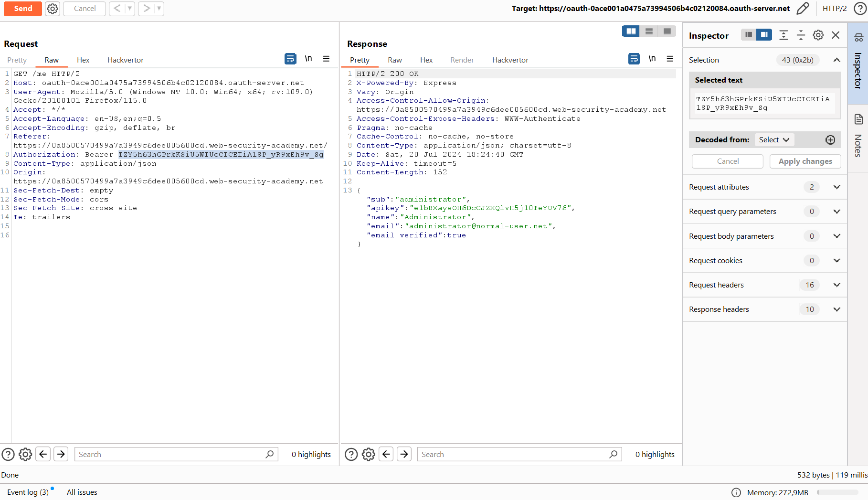Image resolution: width=868 pixels, height=500 pixels.
Task: Toggle non-printable characters in Request panel
Action: (x=308, y=59)
